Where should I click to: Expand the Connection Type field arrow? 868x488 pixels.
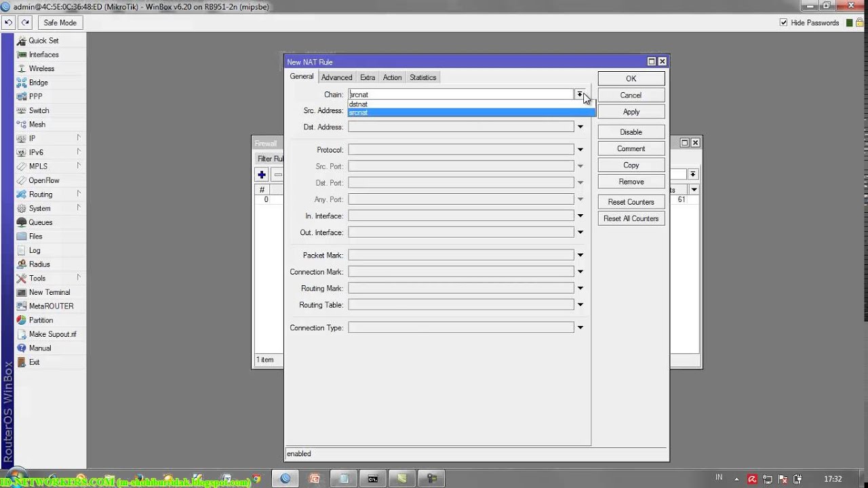[x=580, y=328]
